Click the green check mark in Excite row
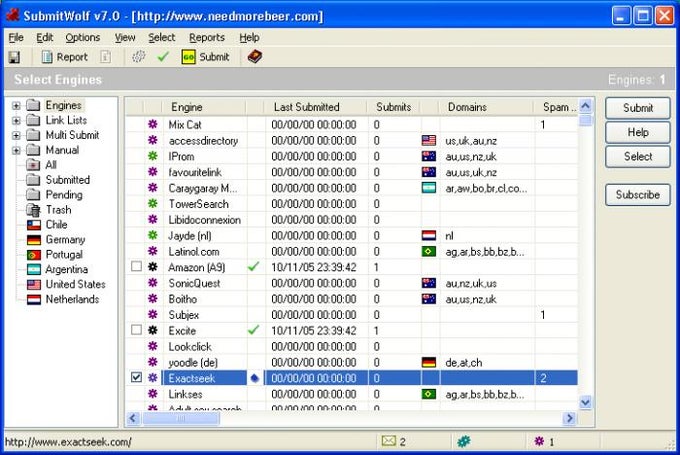This screenshot has height=455, width=680. click(x=253, y=331)
